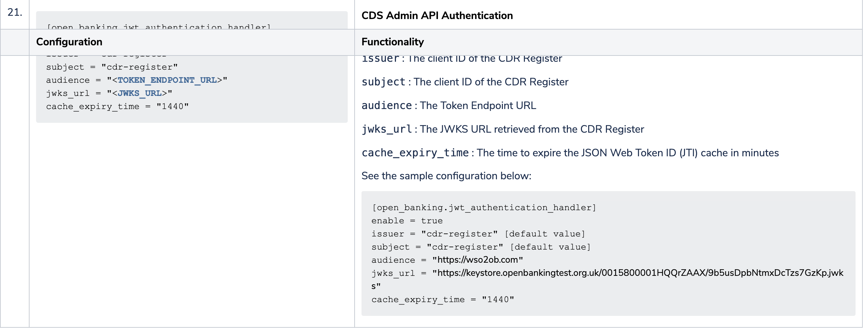Select the Configuration column header
The height and width of the screenshot is (331, 868).
69,42
